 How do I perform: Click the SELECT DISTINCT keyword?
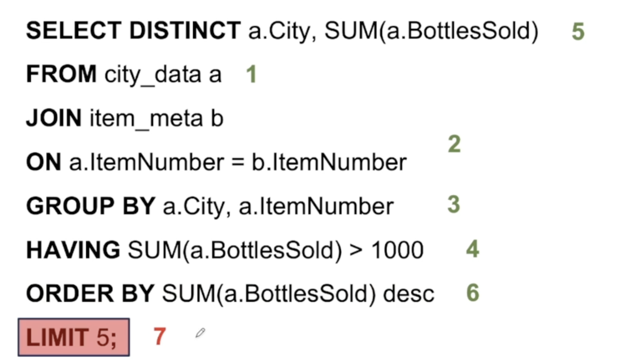133,31
